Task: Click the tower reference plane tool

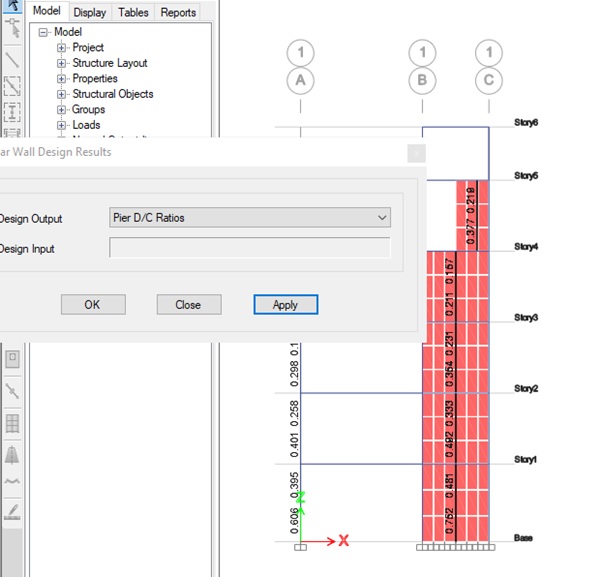Action: tap(12, 455)
